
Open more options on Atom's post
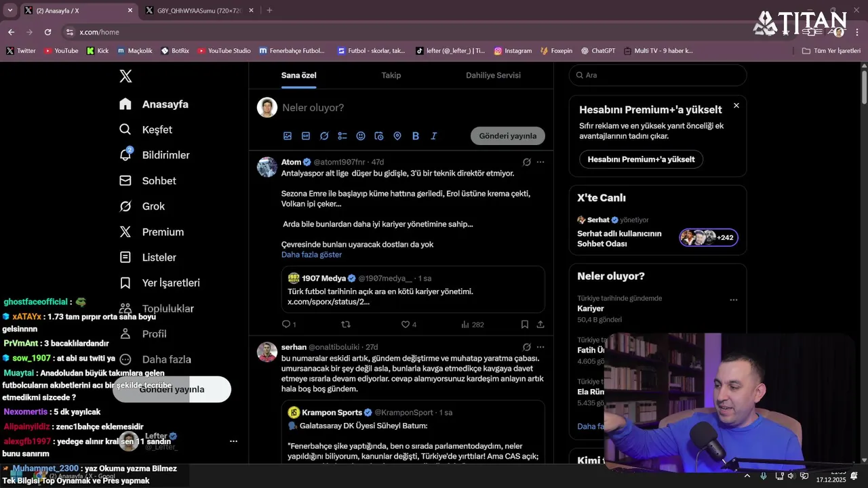click(x=540, y=162)
